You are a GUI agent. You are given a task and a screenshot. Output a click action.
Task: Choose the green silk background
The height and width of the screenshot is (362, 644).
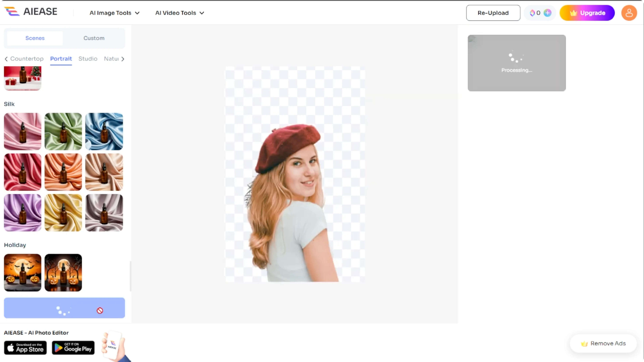[x=63, y=131]
